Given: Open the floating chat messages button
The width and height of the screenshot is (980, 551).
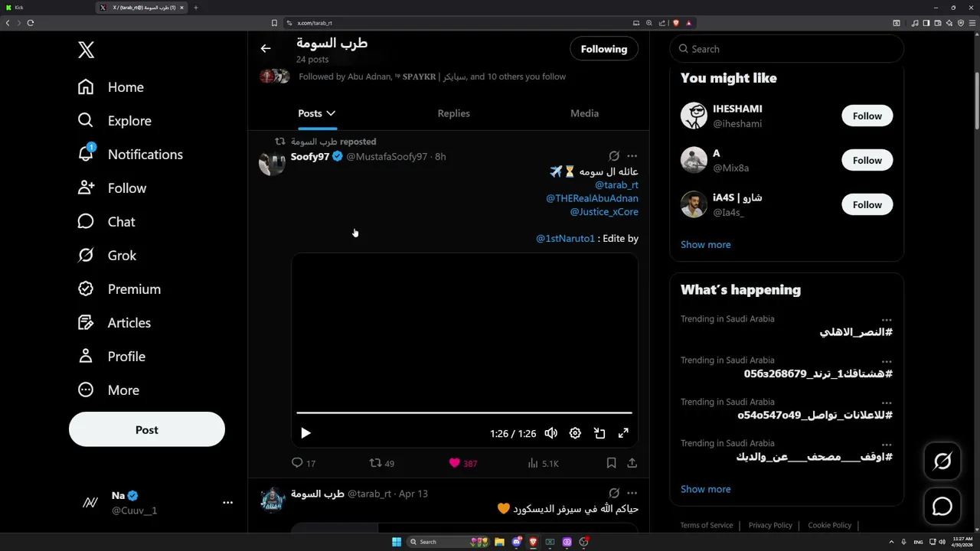Looking at the screenshot, I should [x=942, y=507].
